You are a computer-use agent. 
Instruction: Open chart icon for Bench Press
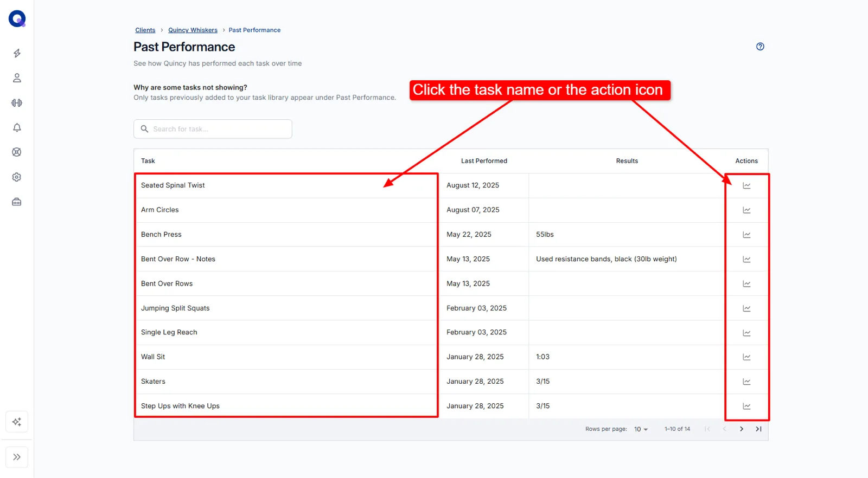746,235
